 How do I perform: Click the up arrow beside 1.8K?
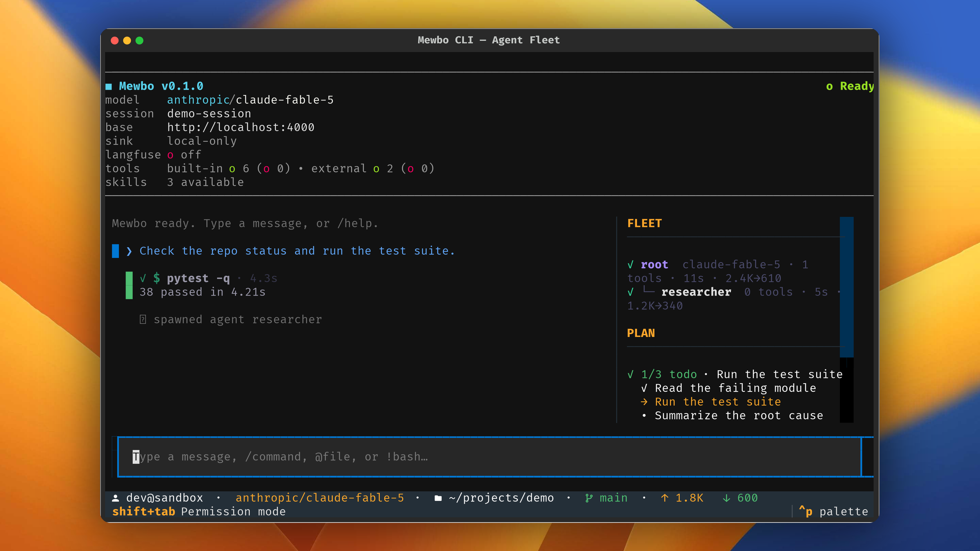pyautogui.click(x=665, y=498)
